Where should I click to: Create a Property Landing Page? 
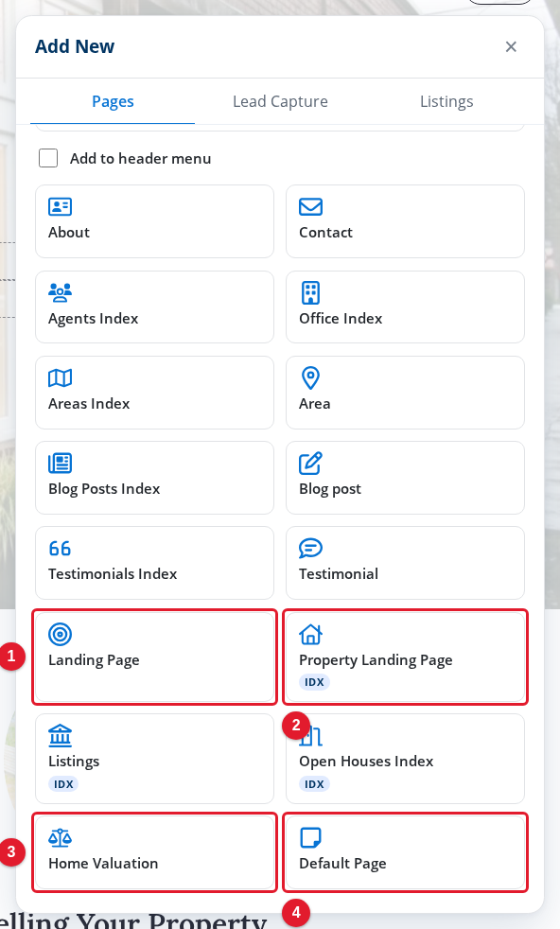(405, 657)
